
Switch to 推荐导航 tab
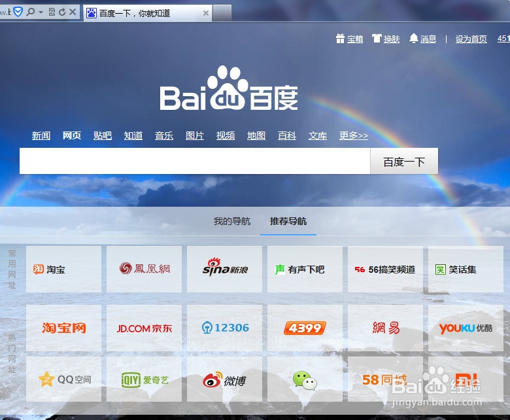pyautogui.click(x=288, y=222)
